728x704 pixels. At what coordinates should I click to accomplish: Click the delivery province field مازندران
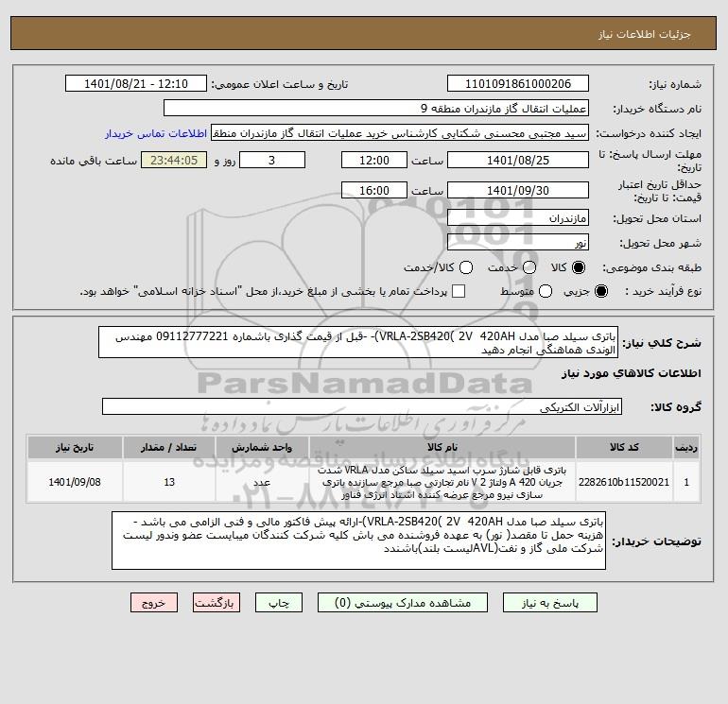[x=518, y=217]
